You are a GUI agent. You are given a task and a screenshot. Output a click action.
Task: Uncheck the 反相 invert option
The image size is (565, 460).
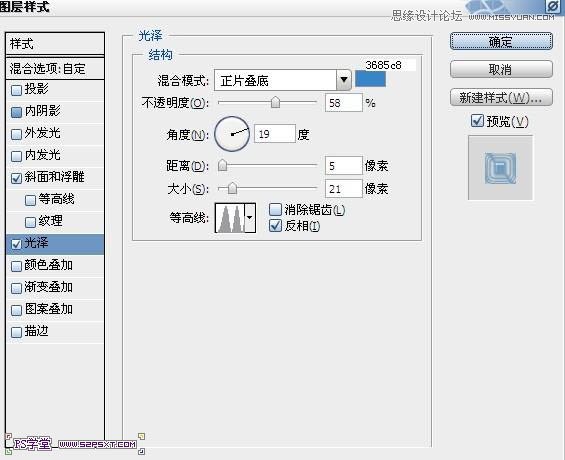[275, 226]
